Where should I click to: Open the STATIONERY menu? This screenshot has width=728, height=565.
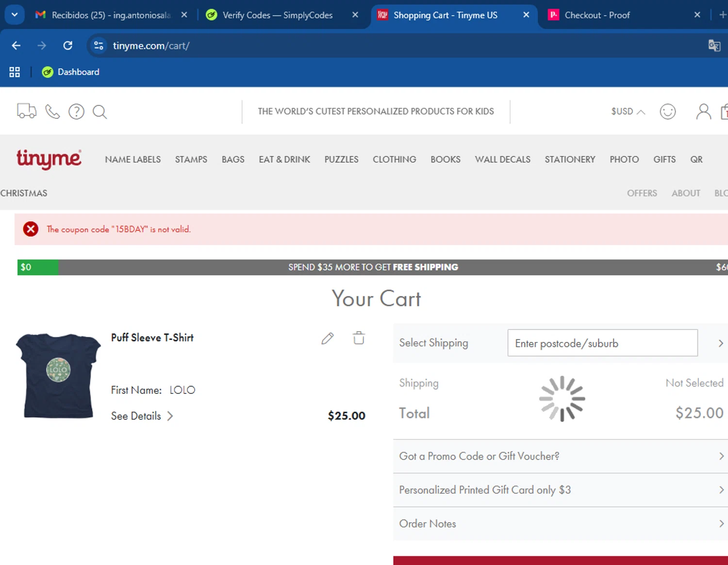570,160
